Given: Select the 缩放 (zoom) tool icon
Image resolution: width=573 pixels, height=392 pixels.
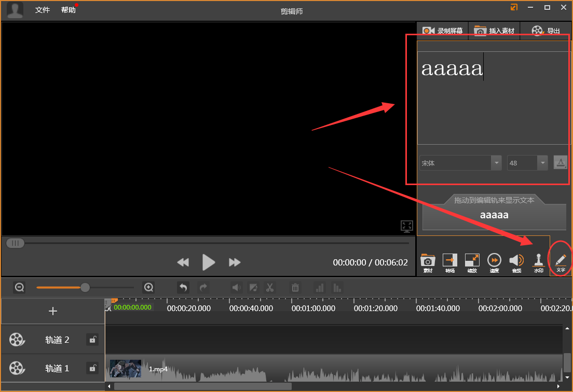Looking at the screenshot, I should [472, 262].
